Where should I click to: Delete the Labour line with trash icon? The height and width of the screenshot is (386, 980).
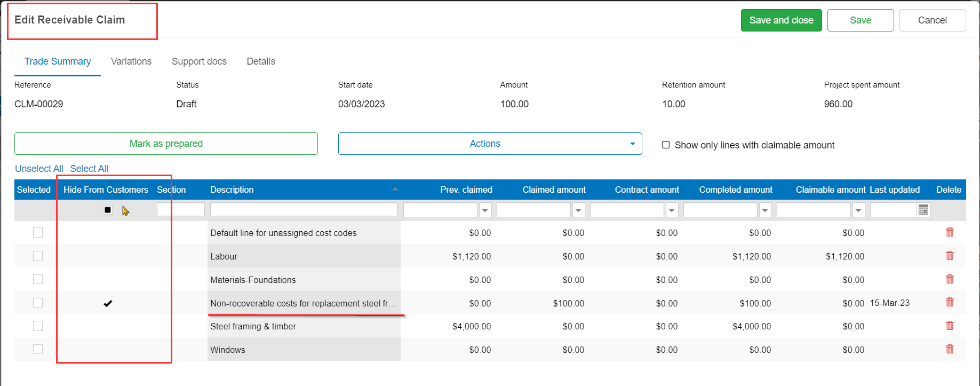(x=950, y=256)
